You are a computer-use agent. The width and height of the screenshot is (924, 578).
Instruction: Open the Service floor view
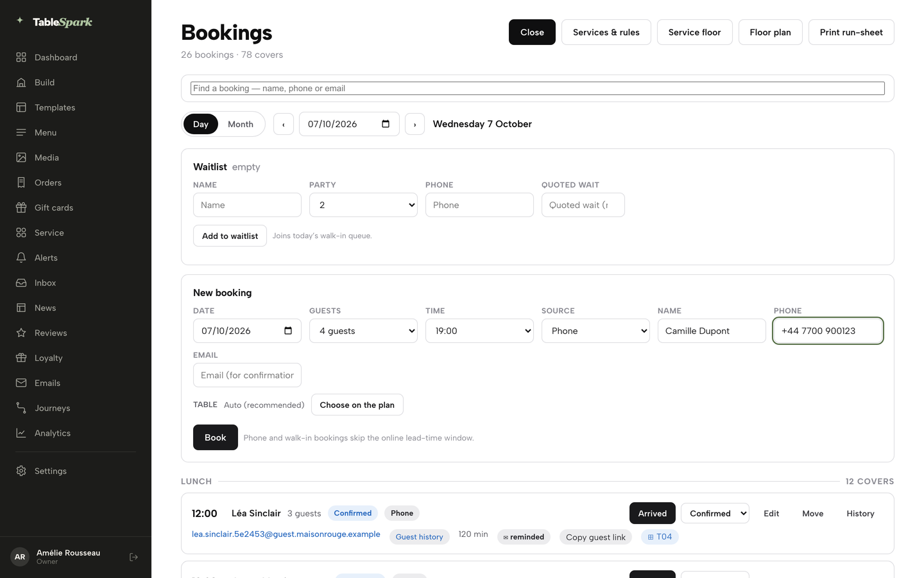click(x=694, y=32)
